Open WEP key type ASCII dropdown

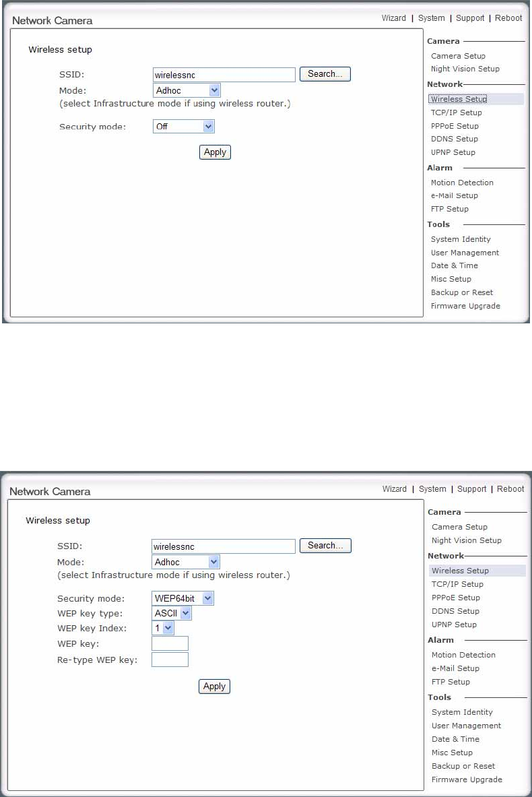[x=172, y=613]
